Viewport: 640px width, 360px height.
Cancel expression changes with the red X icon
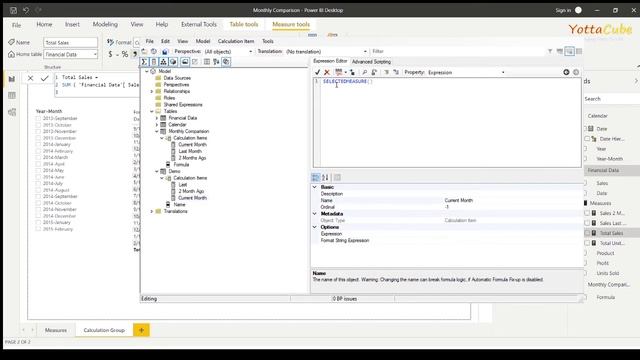[x=327, y=72]
